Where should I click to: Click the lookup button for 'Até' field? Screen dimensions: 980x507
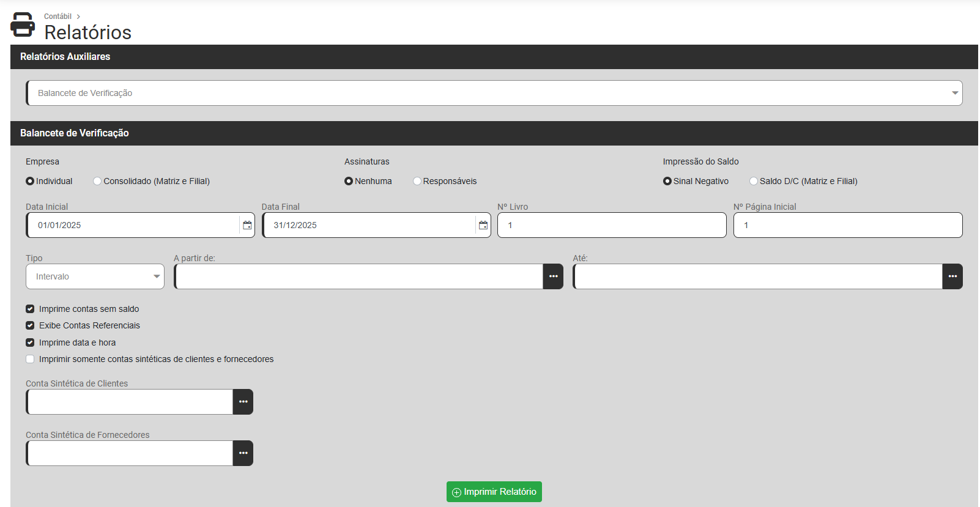pos(952,276)
